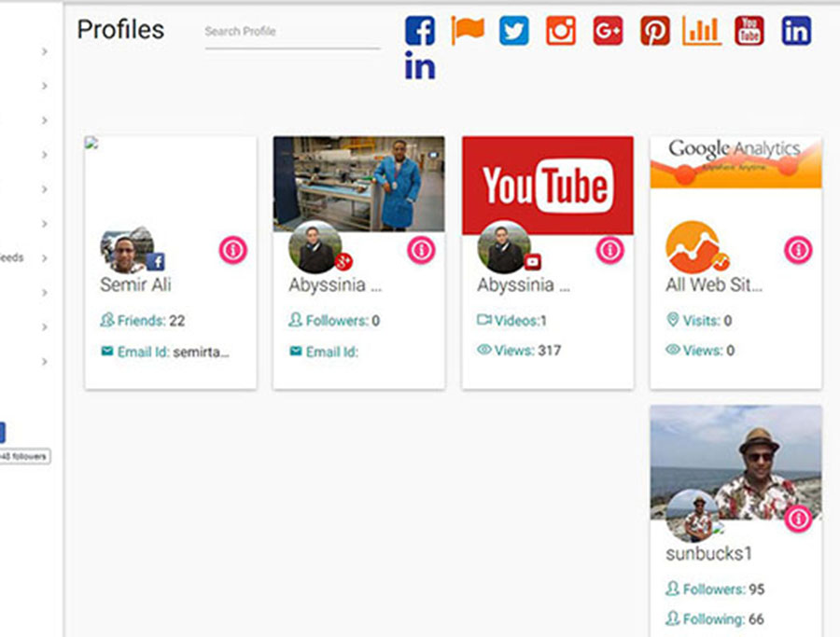Click the YouTube banner image
The width and height of the screenshot is (840, 637).
click(548, 186)
